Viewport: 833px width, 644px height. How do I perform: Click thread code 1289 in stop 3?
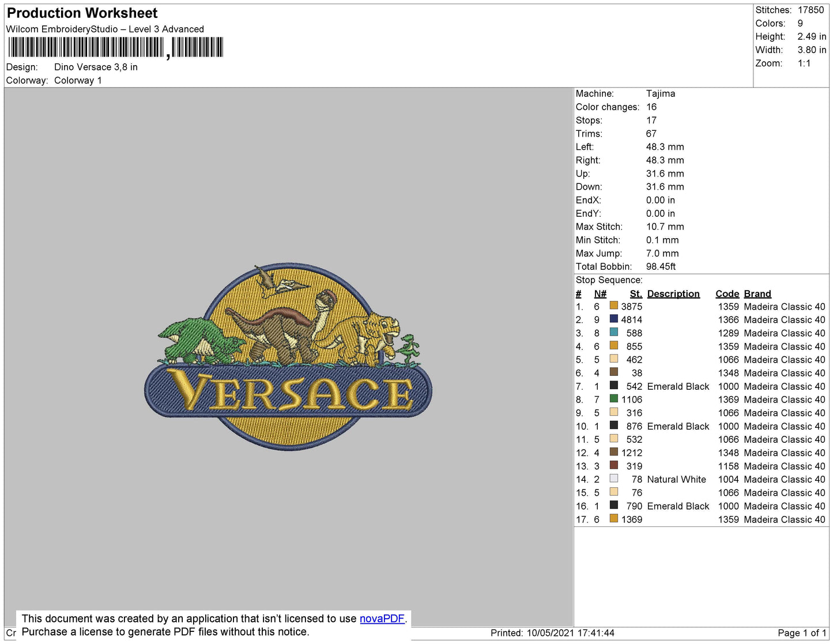pos(729,333)
